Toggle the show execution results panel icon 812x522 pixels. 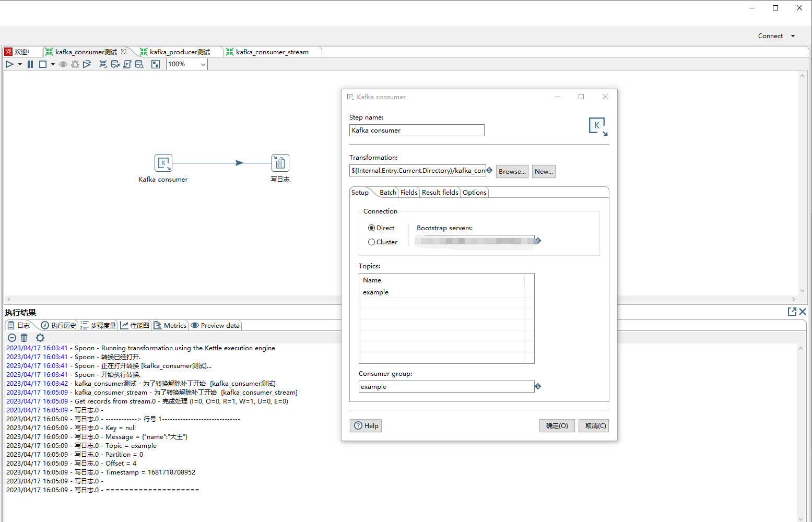pyautogui.click(x=156, y=64)
